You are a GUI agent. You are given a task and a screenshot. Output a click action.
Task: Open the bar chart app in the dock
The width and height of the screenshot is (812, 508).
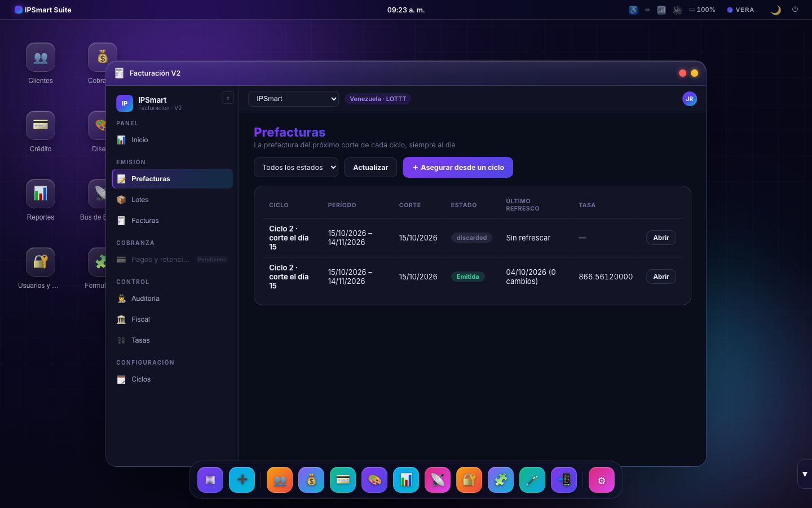pos(406,480)
